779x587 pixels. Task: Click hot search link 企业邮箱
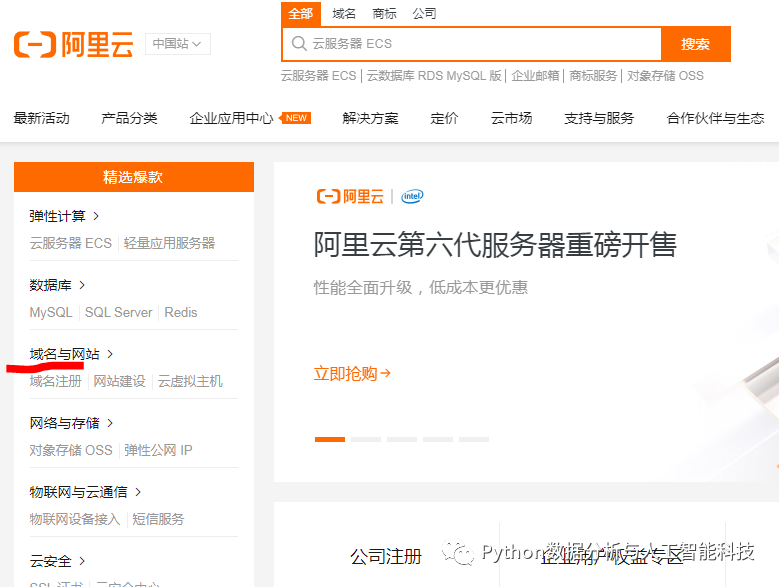(x=535, y=76)
